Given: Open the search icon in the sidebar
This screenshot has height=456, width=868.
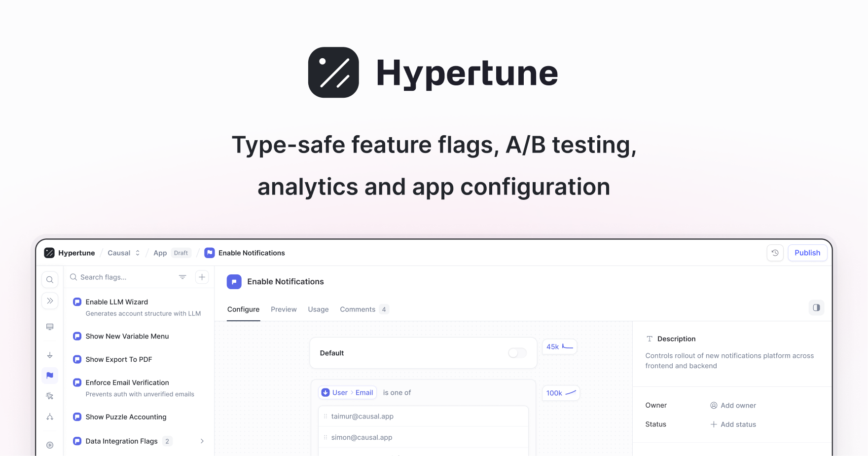Looking at the screenshot, I should [x=50, y=279].
